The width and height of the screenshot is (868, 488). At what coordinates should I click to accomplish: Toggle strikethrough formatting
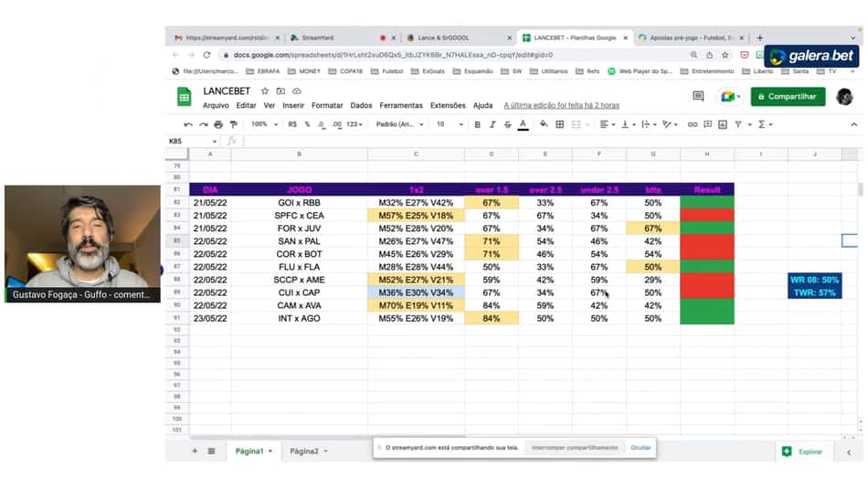[x=508, y=124]
